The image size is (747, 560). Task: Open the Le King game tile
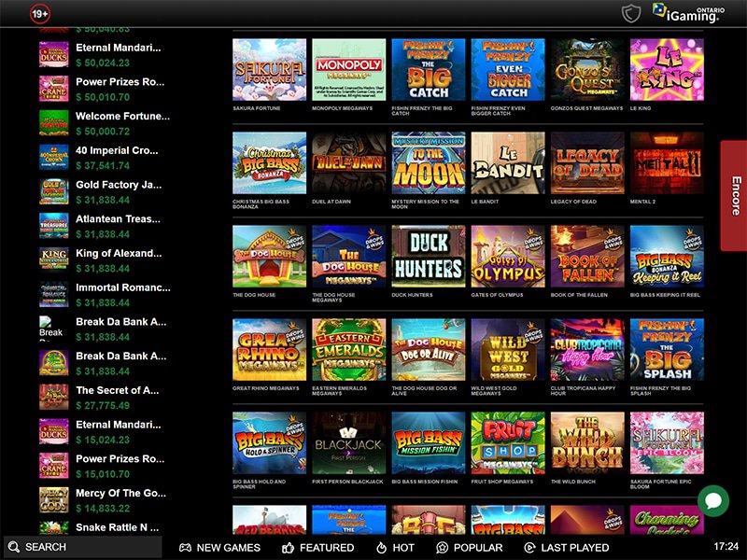tap(667, 69)
